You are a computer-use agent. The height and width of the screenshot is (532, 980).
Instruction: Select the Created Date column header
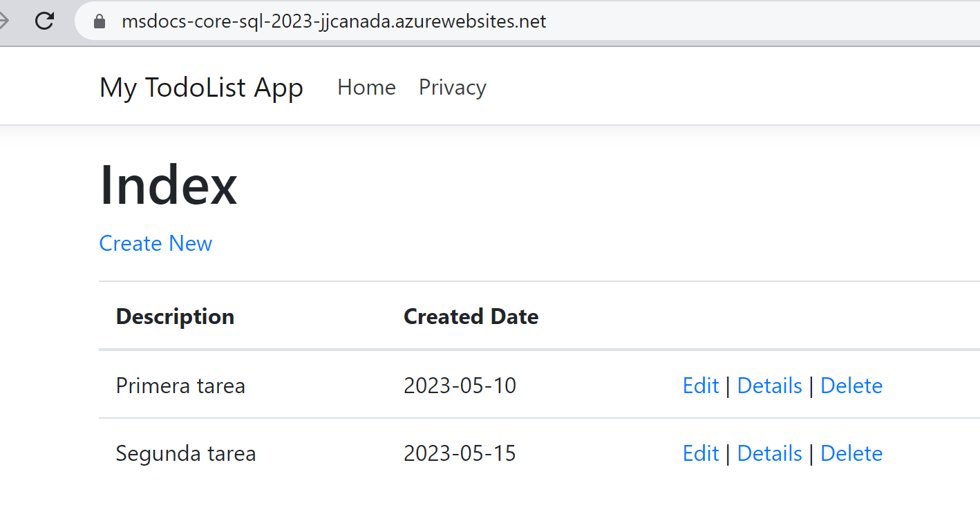471,316
